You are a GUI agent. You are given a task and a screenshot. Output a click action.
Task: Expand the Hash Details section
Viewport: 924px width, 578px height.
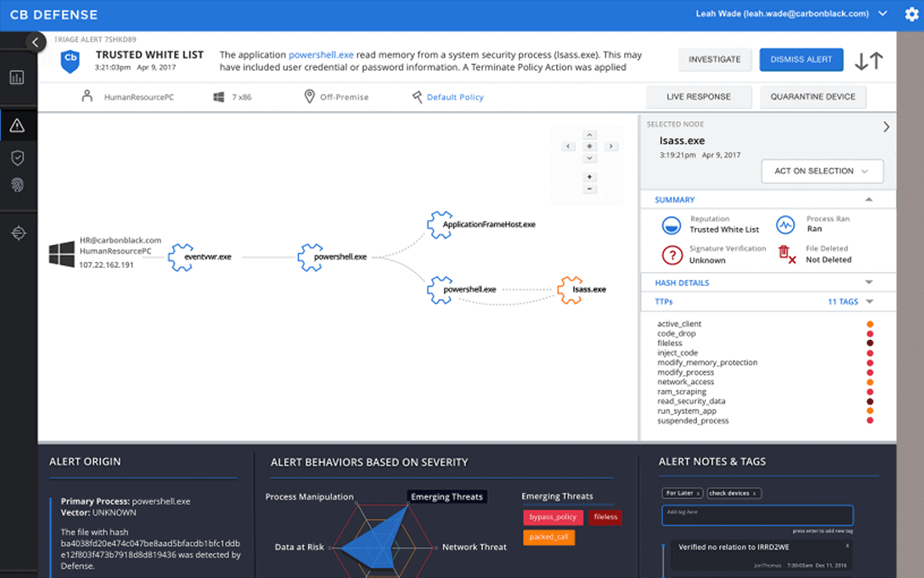[869, 282]
